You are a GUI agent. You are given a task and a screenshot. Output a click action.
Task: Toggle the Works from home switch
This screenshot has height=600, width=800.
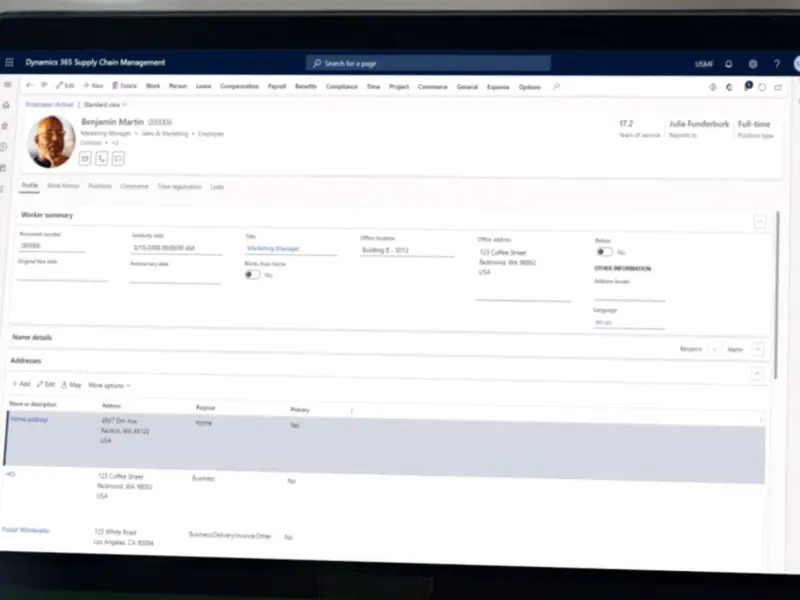(x=252, y=274)
